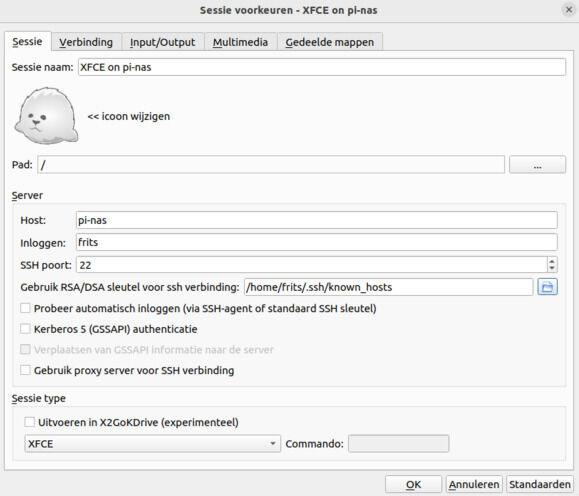Click the 'Server' group label
The height and width of the screenshot is (496, 579).
[27, 195]
